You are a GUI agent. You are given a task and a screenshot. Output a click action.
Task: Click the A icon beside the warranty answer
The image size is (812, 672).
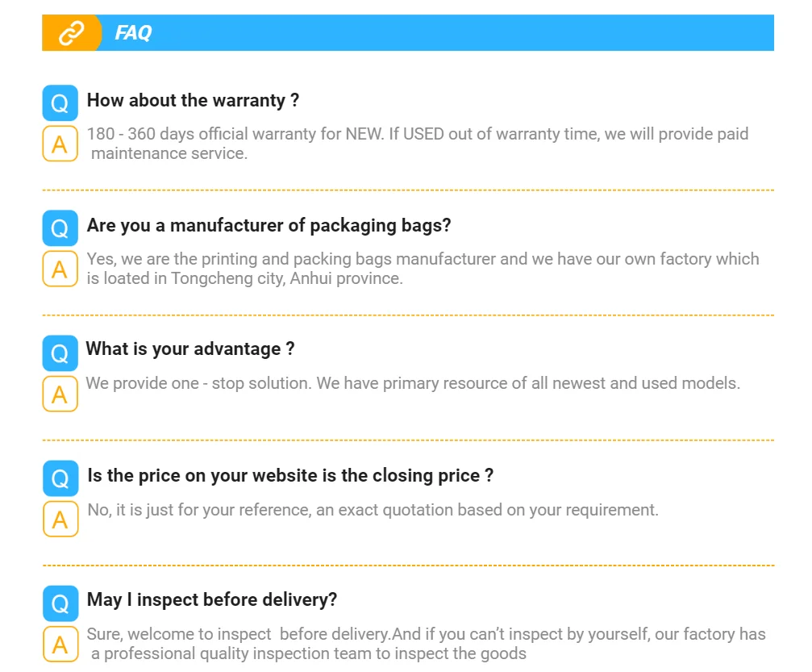pos(60,144)
